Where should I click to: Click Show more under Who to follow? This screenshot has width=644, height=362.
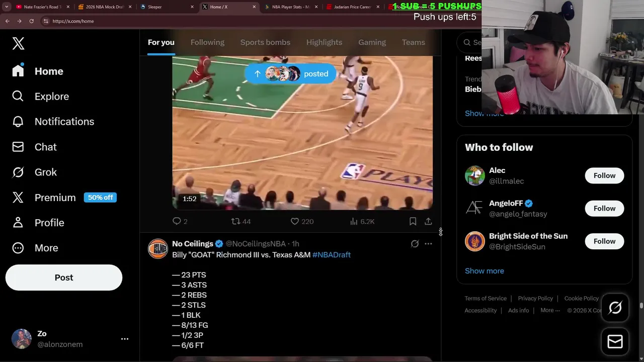tap(485, 271)
